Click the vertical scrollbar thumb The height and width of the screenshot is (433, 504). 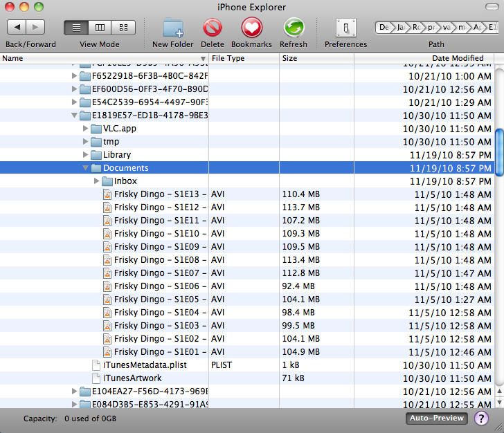(x=499, y=153)
